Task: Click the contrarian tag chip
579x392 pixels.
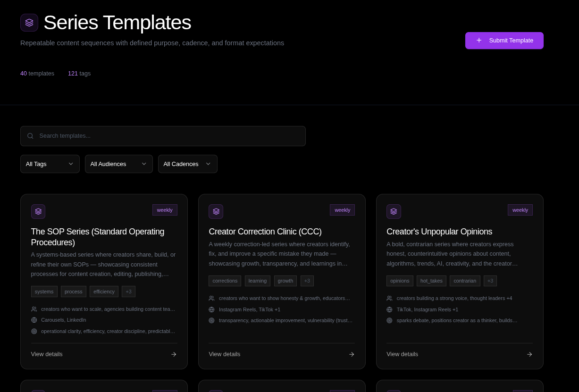Action: (x=465, y=281)
